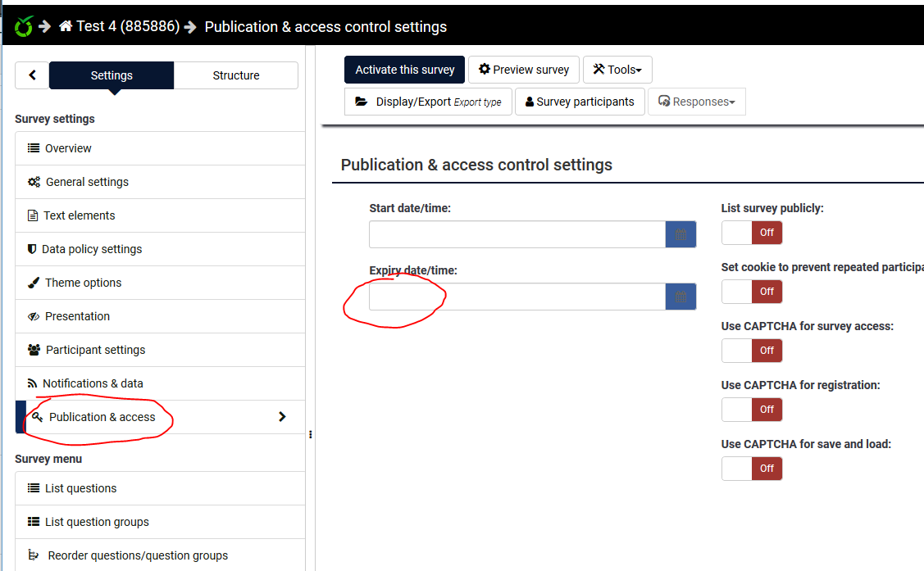
Task: Open the Tools dropdown menu
Action: tap(617, 70)
